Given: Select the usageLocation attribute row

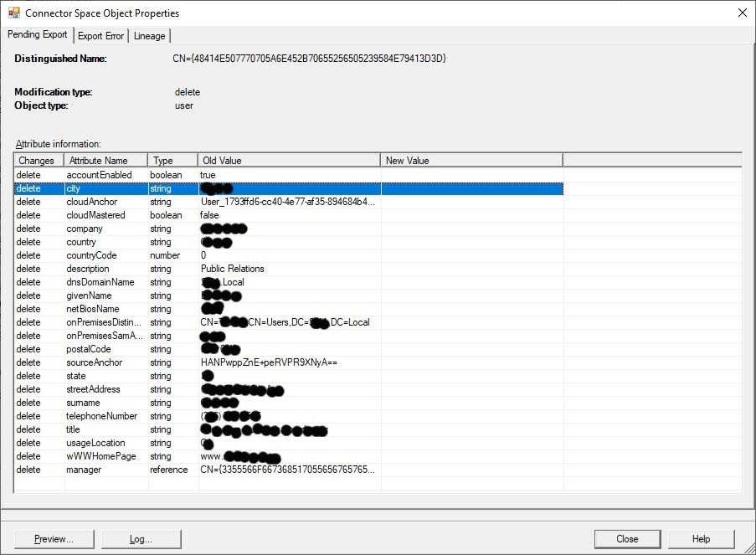Looking at the screenshot, I should coord(289,443).
